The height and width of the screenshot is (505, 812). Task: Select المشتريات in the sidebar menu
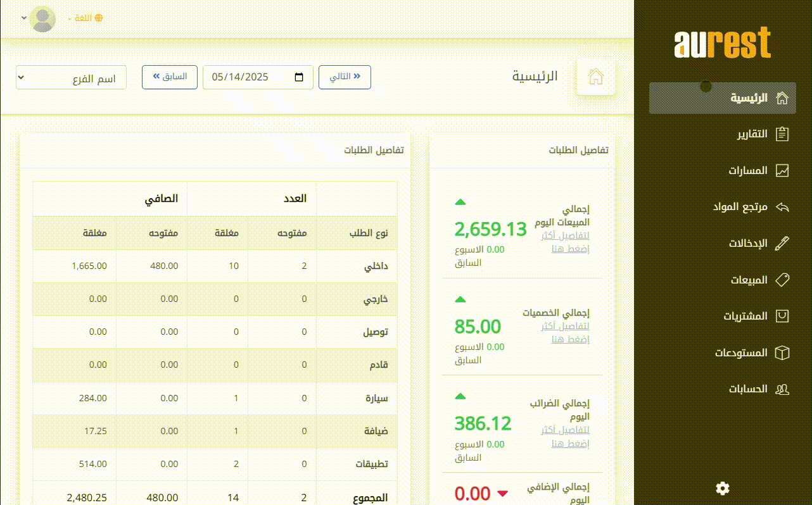click(745, 316)
